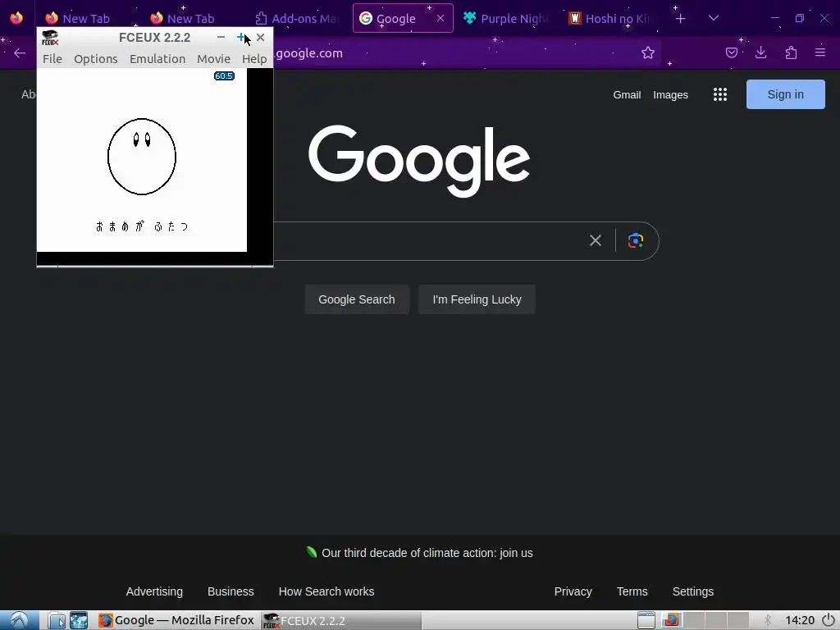
Task: Close the FCEUX window
Action: point(260,38)
